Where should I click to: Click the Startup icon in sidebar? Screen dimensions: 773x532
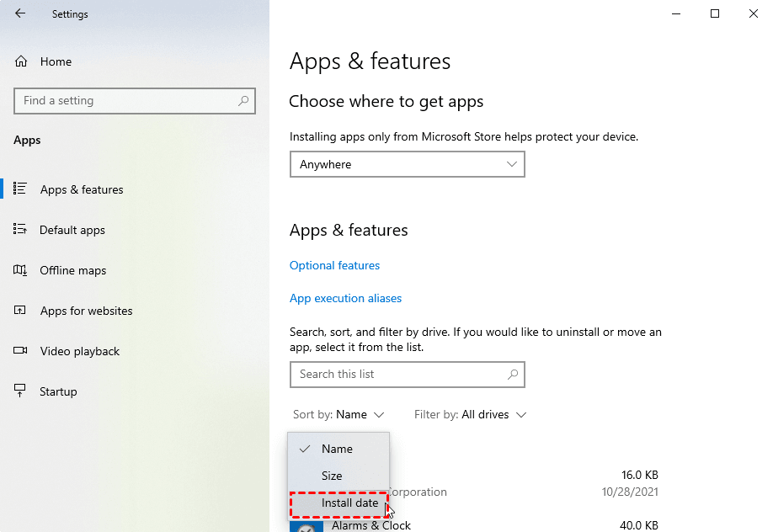pyautogui.click(x=21, y=391)
